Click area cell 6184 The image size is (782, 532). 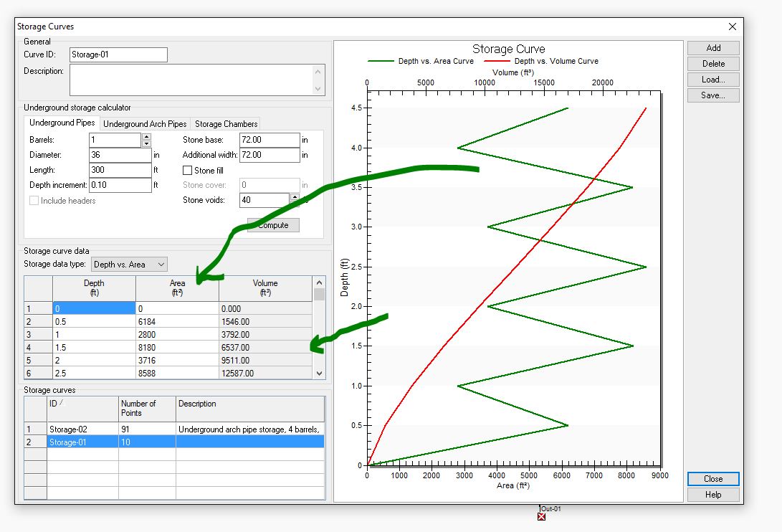[177, 322]
